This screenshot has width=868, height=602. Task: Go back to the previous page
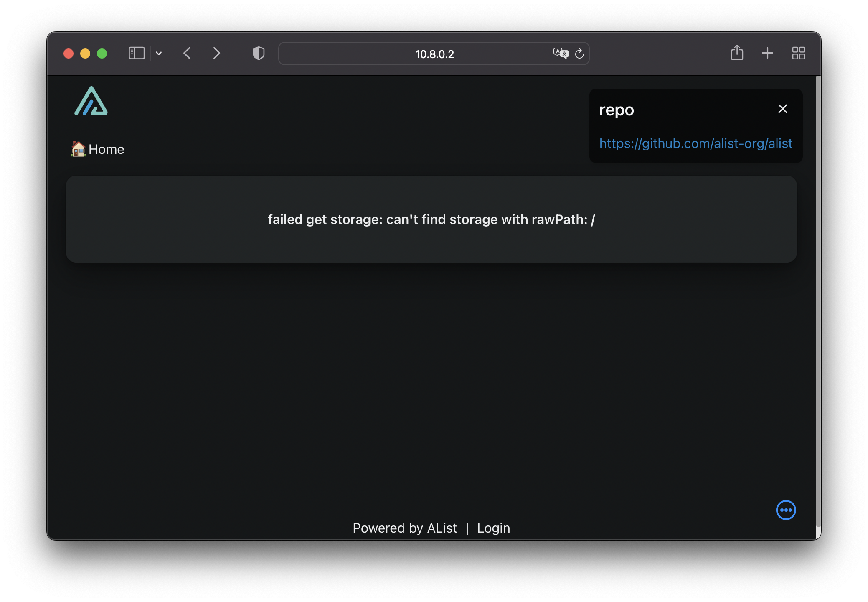[187, 54]
